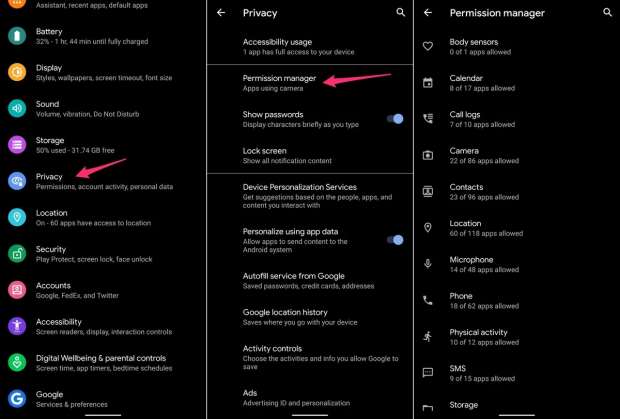This screenshot has width=620, height=419.
Task: Open Permission manager in Privacy
Action: 280,82
